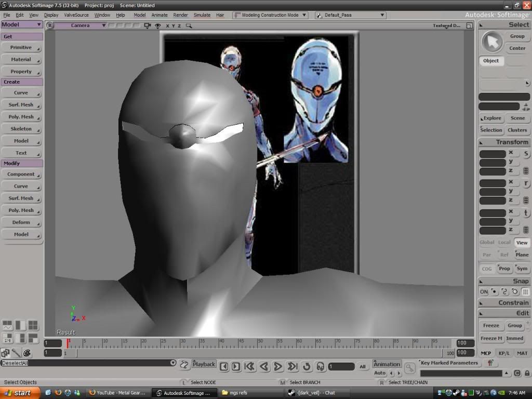Image resolution: width=532 pixels, height=399 pixels.
Task: Click the camera icon in viewport toolbar
Action: (148, 25)
